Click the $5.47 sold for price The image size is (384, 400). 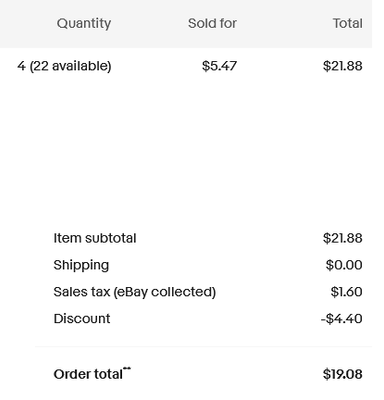pyautogui.click(x=219, y=66)
